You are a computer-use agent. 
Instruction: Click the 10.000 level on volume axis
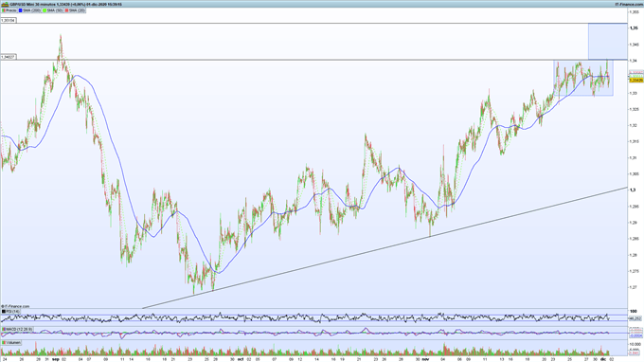click(x=635, y=344)
